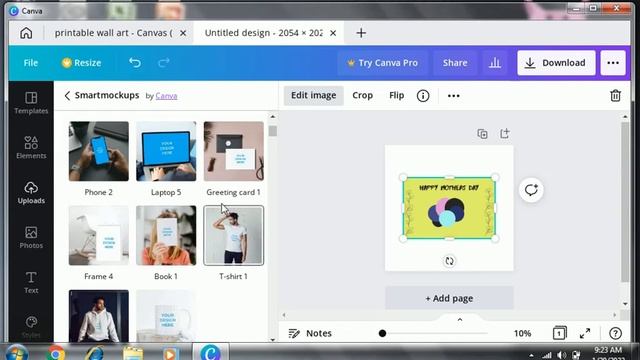Click the 10% zoom level
Screen dimensions: 640x360
522,333
